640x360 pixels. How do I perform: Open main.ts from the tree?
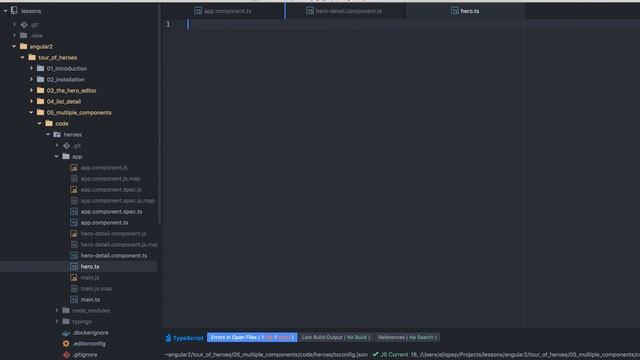pos(90,300)
